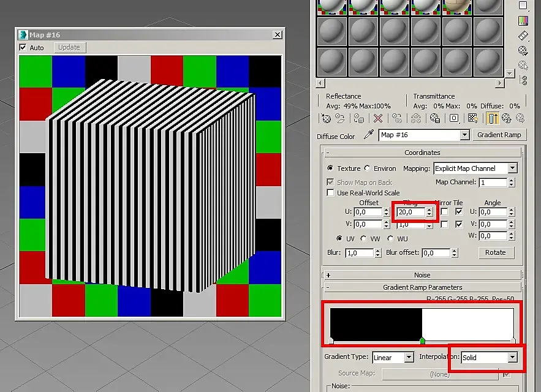Select the Texture radio button
Viewport: 541px width, 392px height.
click(330, 168)
